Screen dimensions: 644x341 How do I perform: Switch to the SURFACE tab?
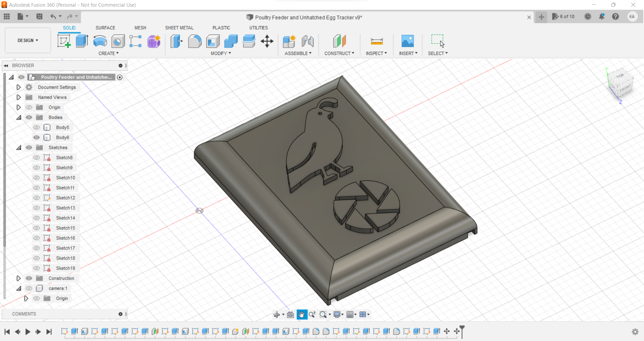[x=105, y=28]
